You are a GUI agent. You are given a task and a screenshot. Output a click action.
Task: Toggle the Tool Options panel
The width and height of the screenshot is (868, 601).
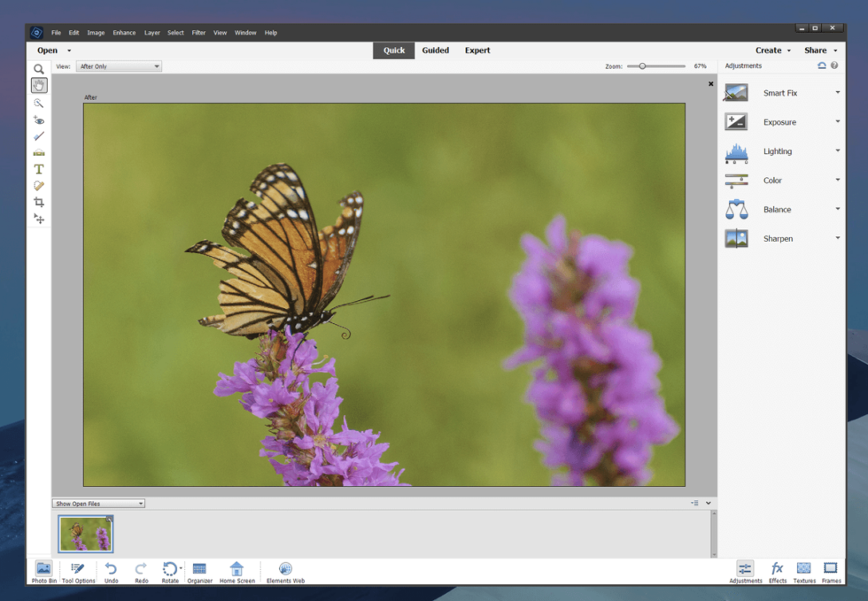point(78,573)
